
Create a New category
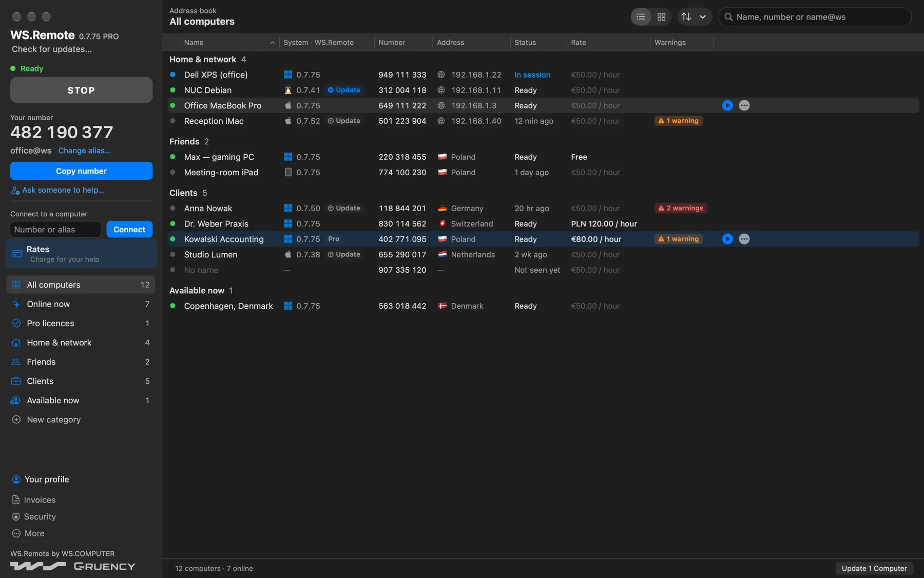click(46, 420)
